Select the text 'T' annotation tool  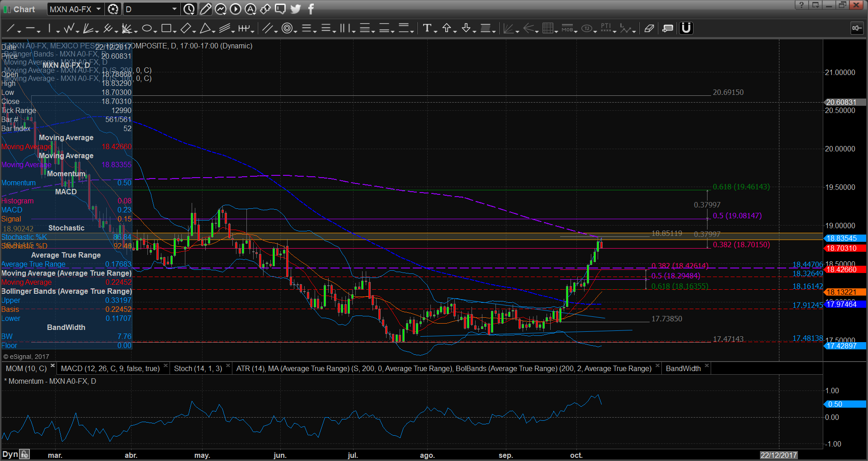point(427,28)
